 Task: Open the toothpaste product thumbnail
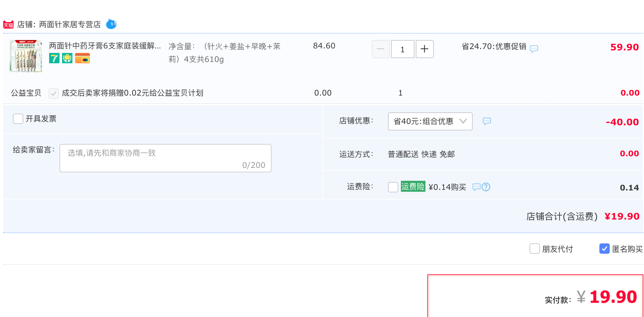pyautogui.click(x=26, y=56)
